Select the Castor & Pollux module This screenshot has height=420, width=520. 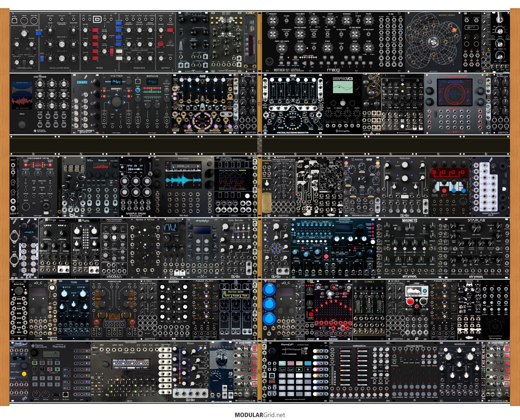(x=145, y=249)
